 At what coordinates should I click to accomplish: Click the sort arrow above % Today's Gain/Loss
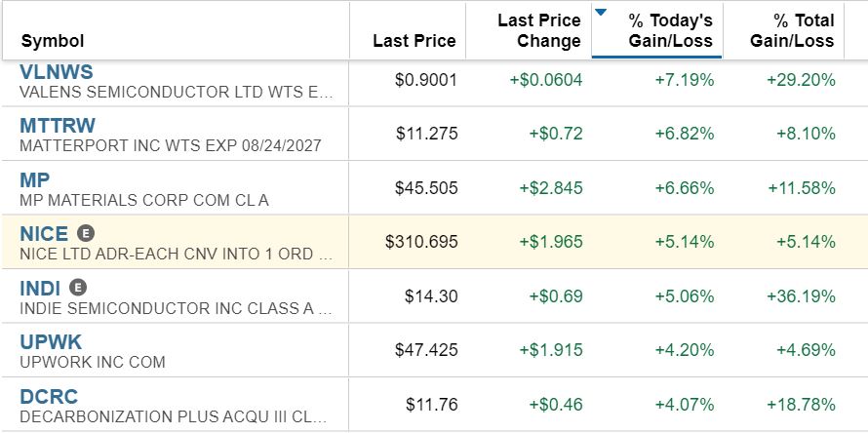pos(601,13)
